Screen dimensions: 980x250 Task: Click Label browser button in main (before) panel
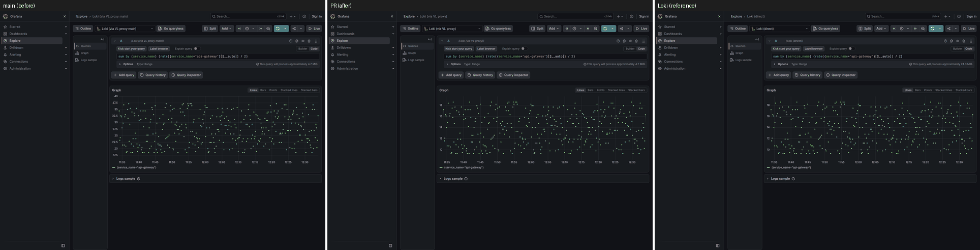point(159,49)
